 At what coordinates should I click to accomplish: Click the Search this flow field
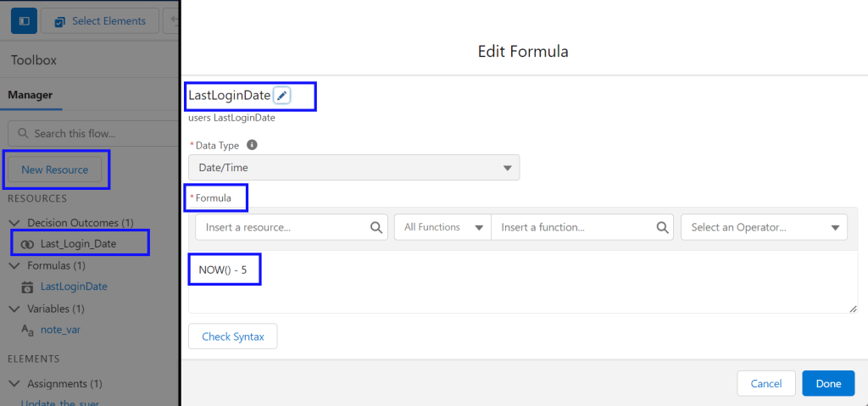coord(93,133)
